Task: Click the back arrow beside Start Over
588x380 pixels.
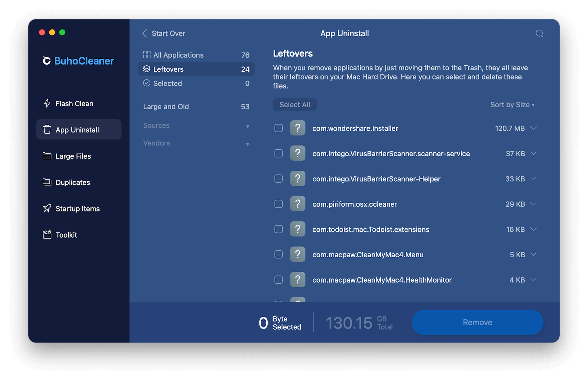Action: coord(144,33)
